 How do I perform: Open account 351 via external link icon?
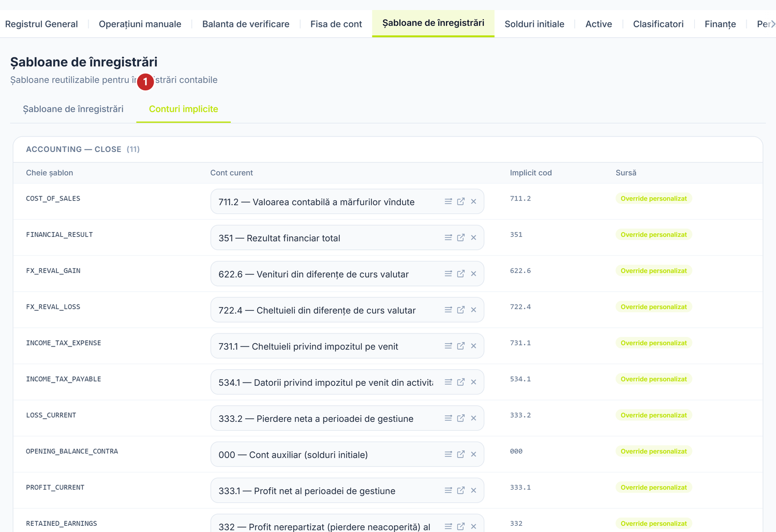click(x=461, y=238)
